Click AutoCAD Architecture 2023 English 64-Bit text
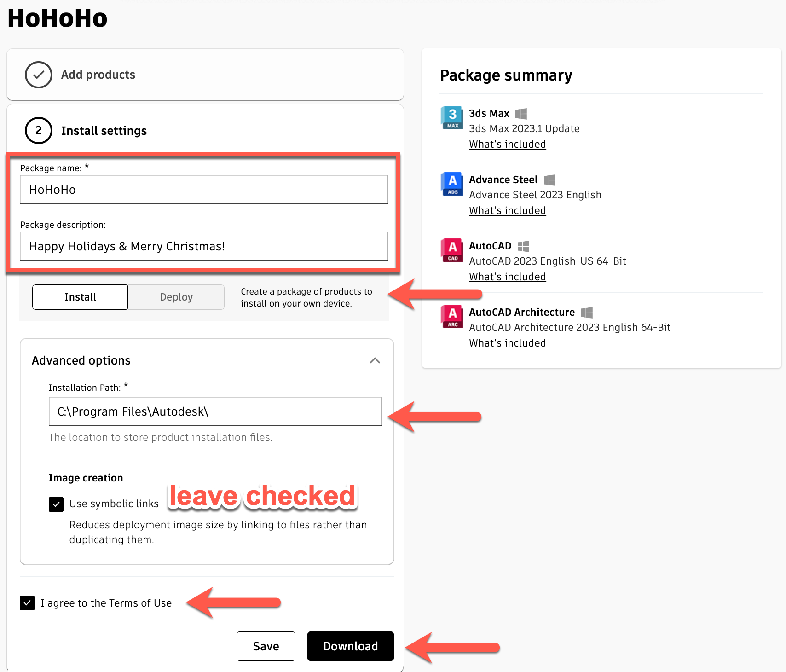 pyautogui.click(x=570, y=327)
